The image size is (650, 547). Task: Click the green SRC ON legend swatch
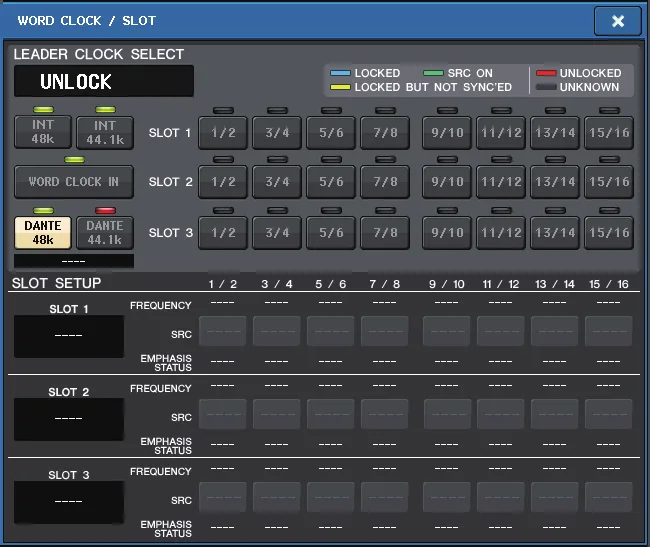point(433,73)
